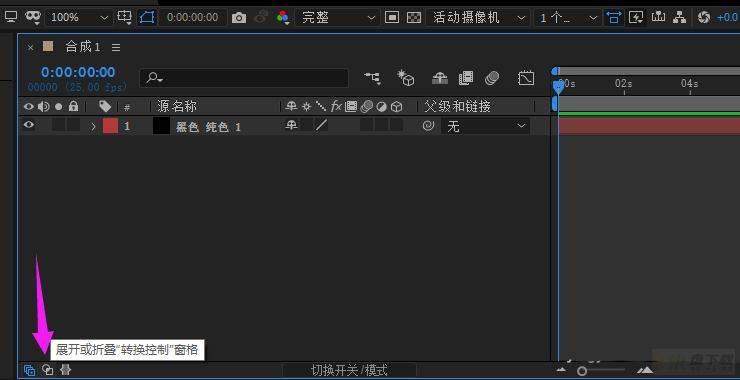
Task: Hide the 黑色 纯色 1 layer eye
Action: [29, 126]
